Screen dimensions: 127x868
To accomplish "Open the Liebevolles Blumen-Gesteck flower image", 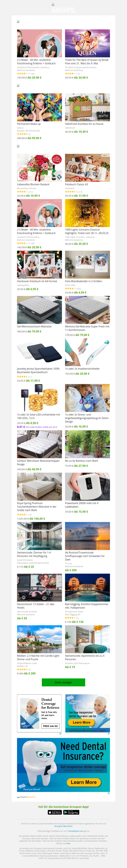I will [39, 168].
